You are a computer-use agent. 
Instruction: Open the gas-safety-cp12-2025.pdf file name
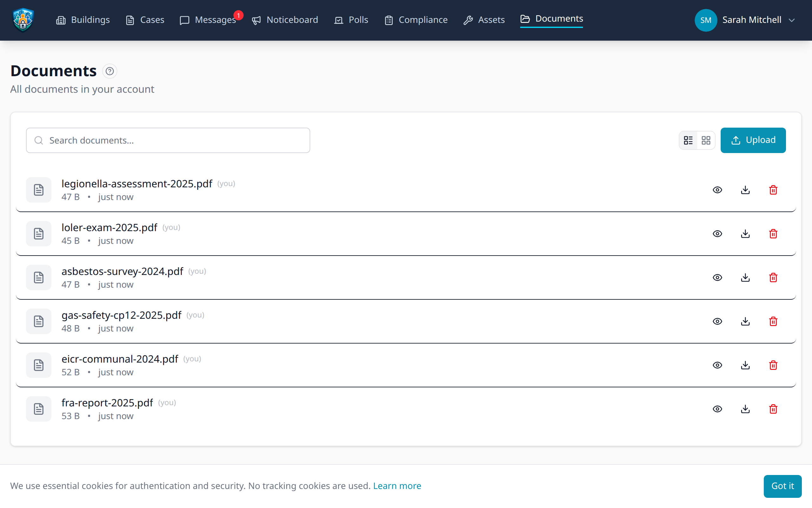pyautogui.click(x=121, y=315)
